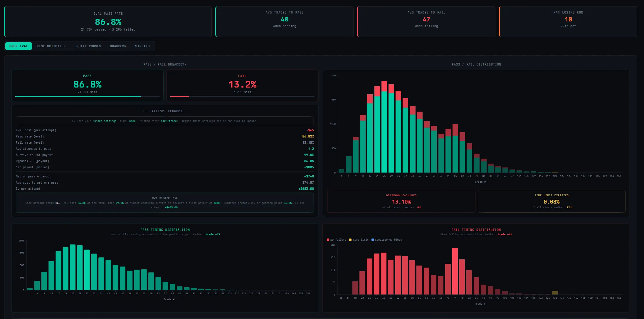This screenshot has height=319, width=644.
Task: View the DRAWDOWN tab
Action: click(x=118, y=46)
